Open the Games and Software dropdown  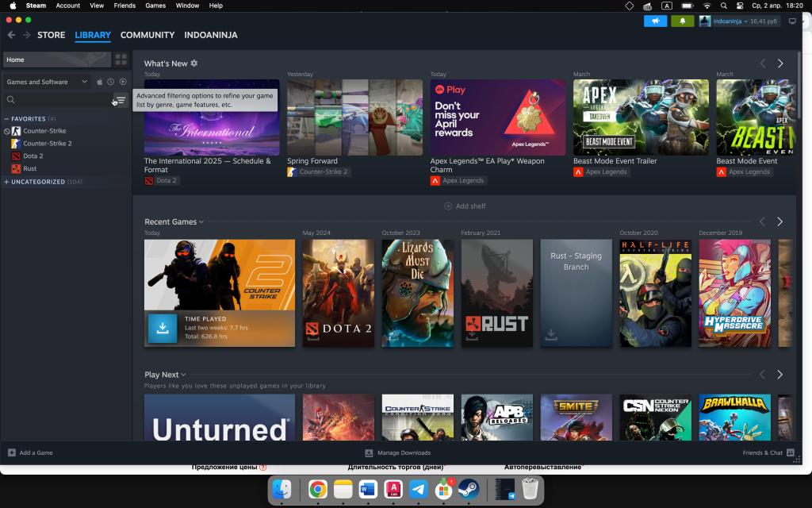point(46,82)
